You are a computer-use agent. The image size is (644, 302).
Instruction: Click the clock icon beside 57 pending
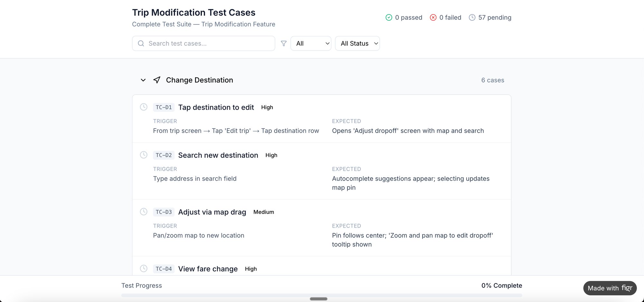[472, 17]
